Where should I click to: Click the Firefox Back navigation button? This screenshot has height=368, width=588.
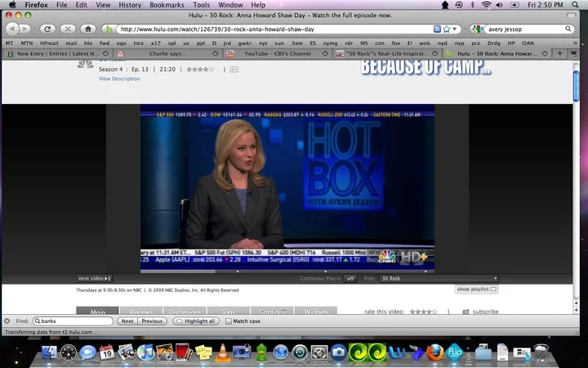(12, 29)
